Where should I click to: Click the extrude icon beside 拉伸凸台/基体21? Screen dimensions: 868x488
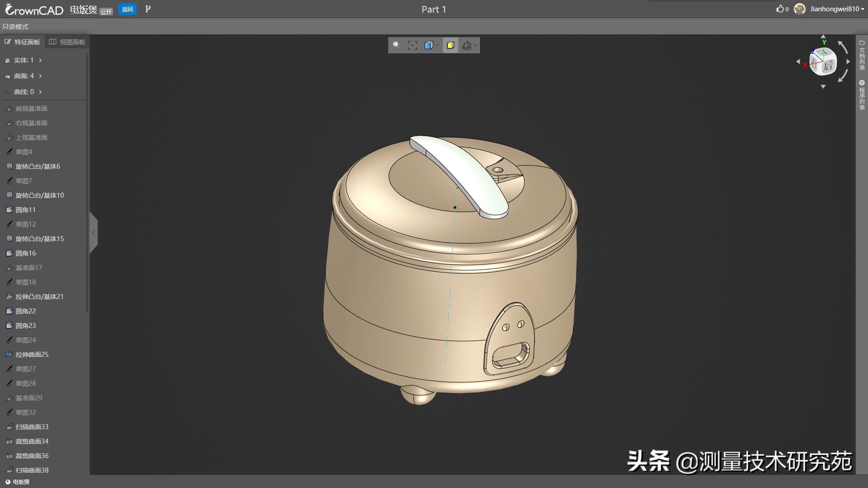(x=9, y=297)
